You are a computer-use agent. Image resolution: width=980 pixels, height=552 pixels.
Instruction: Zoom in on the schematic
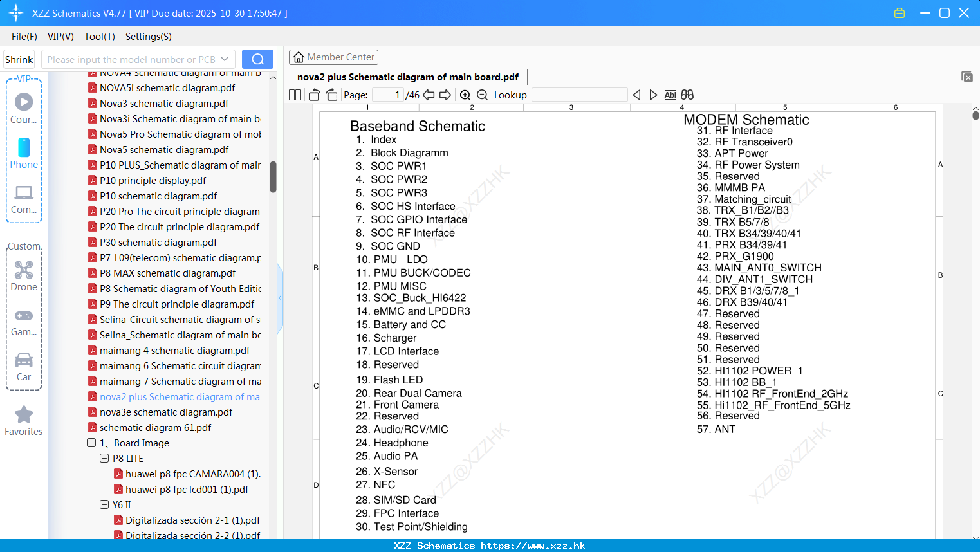(x=465, y=95)
